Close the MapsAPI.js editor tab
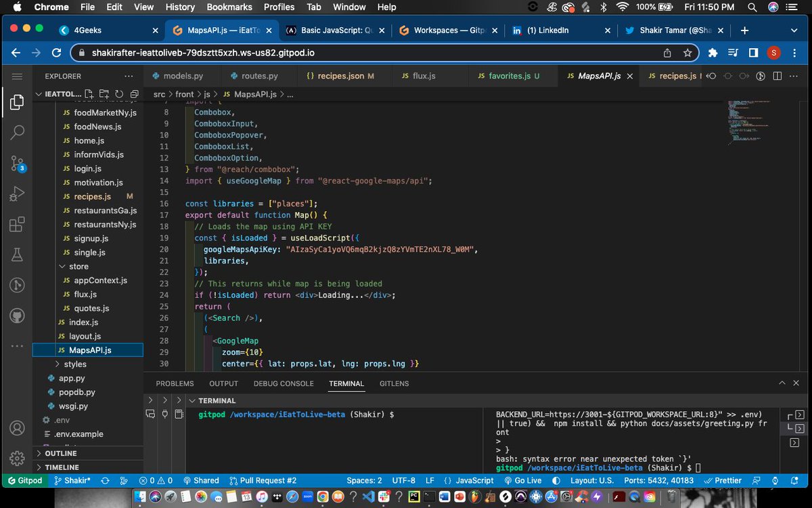This screenshot has width=812, height=508. point(631,77)
